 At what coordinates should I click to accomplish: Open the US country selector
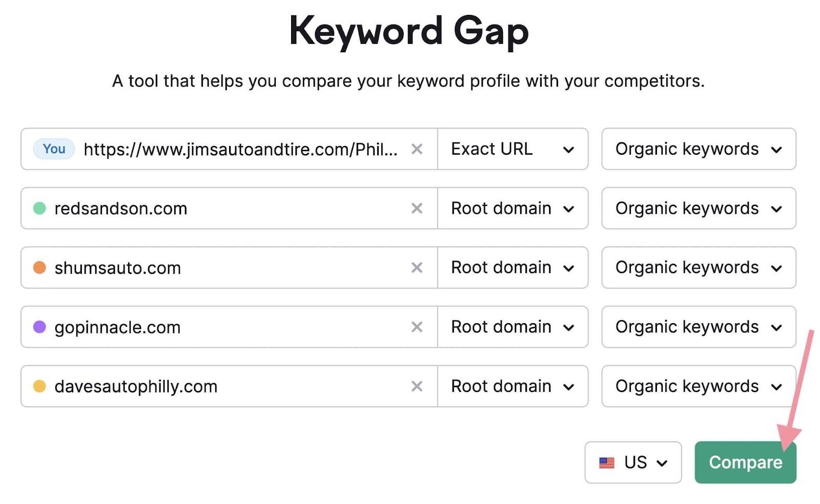(633, 463)
